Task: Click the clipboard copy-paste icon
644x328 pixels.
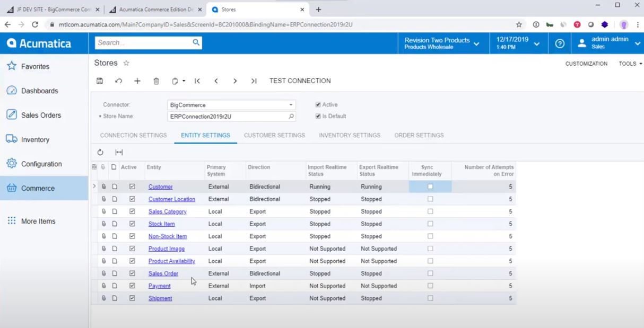Action: 175,81
